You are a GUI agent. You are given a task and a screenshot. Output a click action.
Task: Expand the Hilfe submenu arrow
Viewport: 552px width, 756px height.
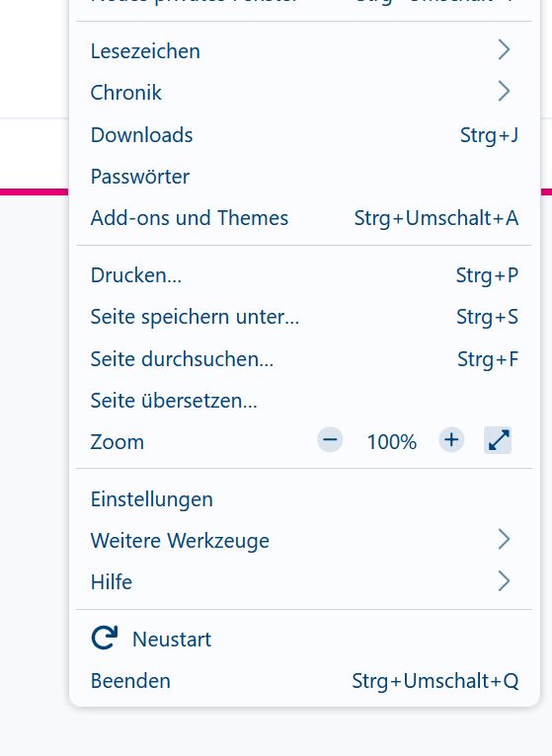pos(504,581)
